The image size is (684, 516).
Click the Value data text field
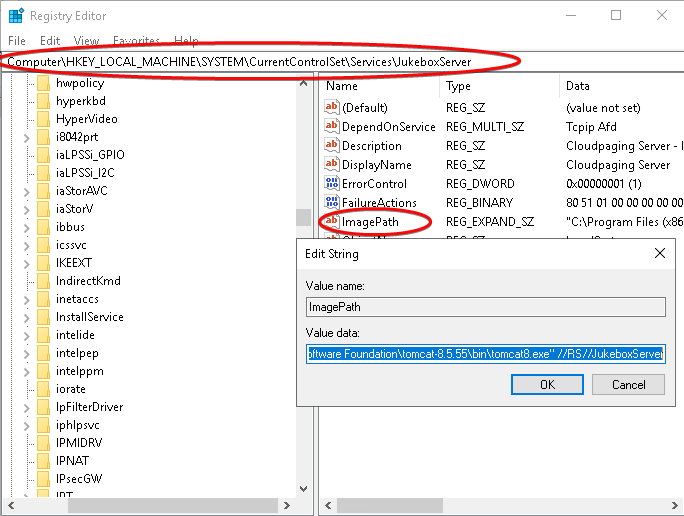click(x=485, y=354)
